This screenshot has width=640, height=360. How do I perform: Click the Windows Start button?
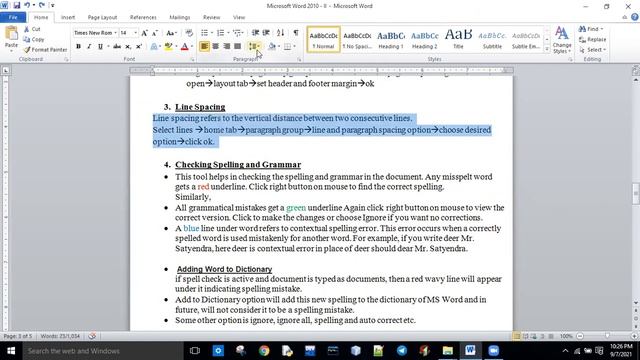click(x=11, y=351)
